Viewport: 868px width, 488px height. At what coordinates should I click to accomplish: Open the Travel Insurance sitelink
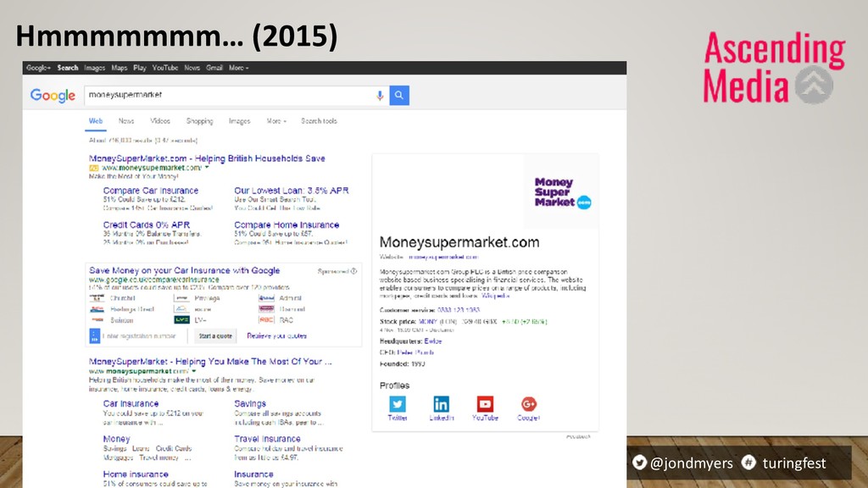point(267,439)
